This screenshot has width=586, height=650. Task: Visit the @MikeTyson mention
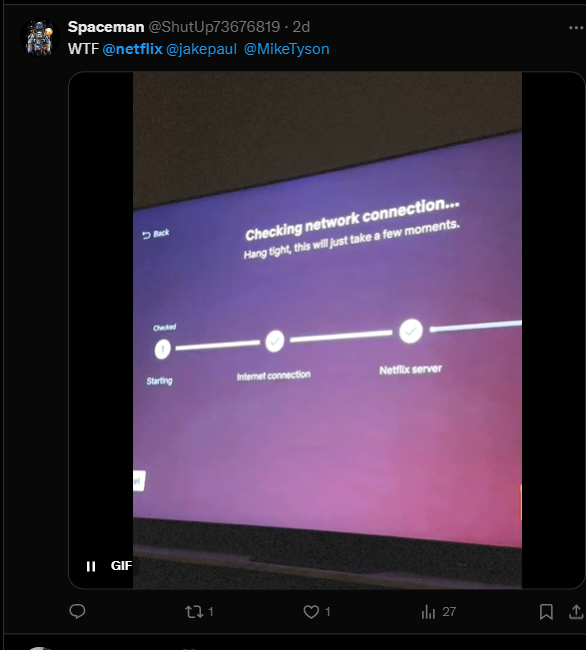tap(286, 49)
